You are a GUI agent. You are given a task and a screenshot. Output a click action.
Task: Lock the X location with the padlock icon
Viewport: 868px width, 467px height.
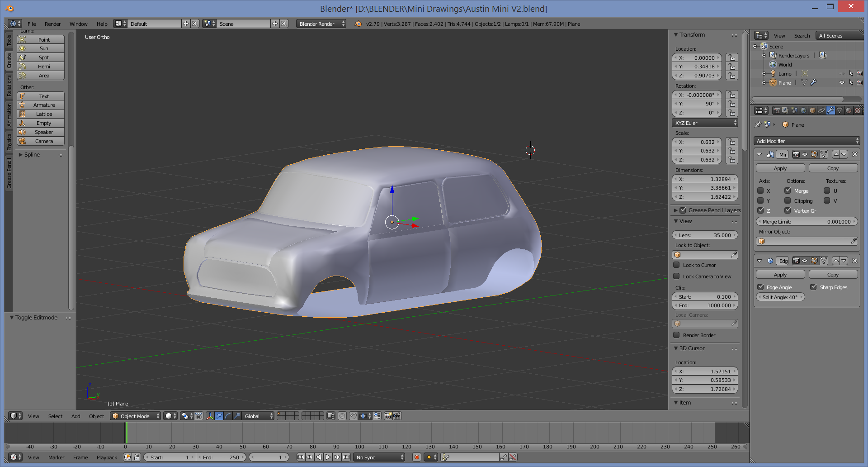click(x=731, y=58)
